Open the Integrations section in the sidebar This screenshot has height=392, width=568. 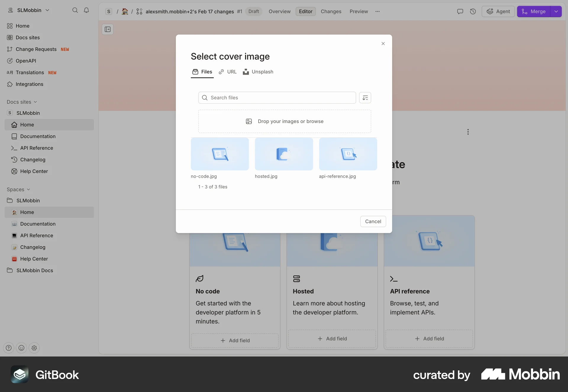tap(29, 84)
